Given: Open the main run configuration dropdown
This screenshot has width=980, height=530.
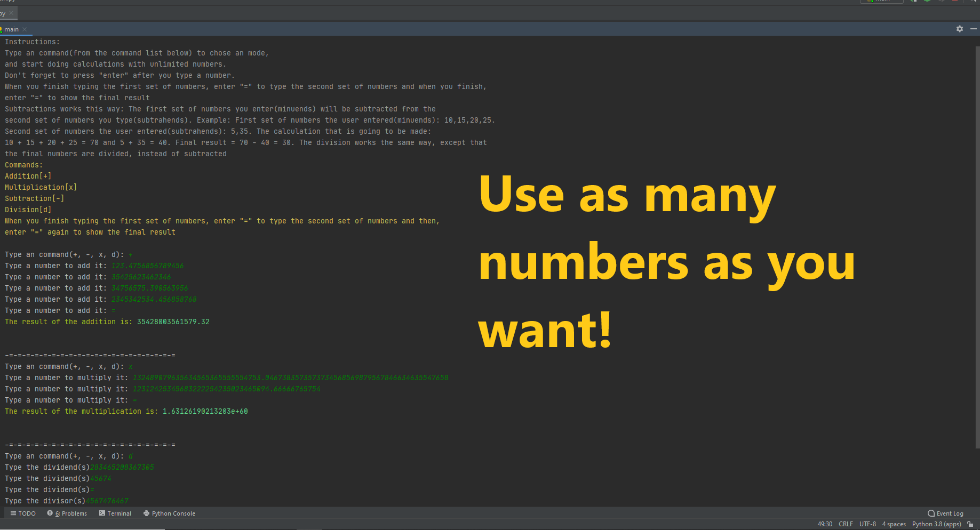Looking at the screenshot, I should click(x=881, y=1).
